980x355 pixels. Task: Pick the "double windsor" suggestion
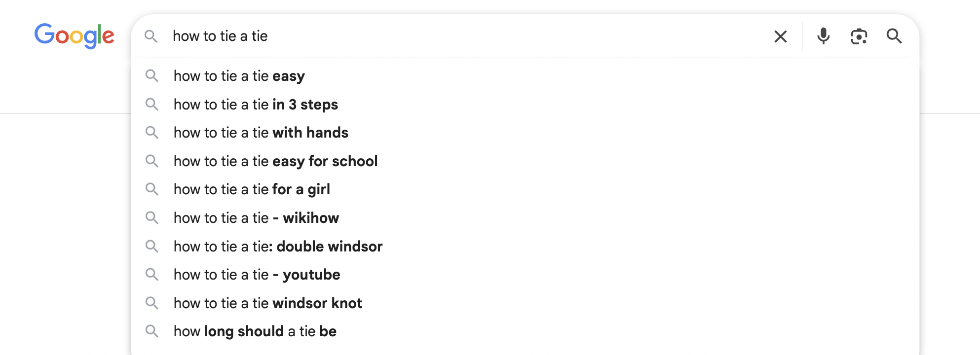coord(278,247)
